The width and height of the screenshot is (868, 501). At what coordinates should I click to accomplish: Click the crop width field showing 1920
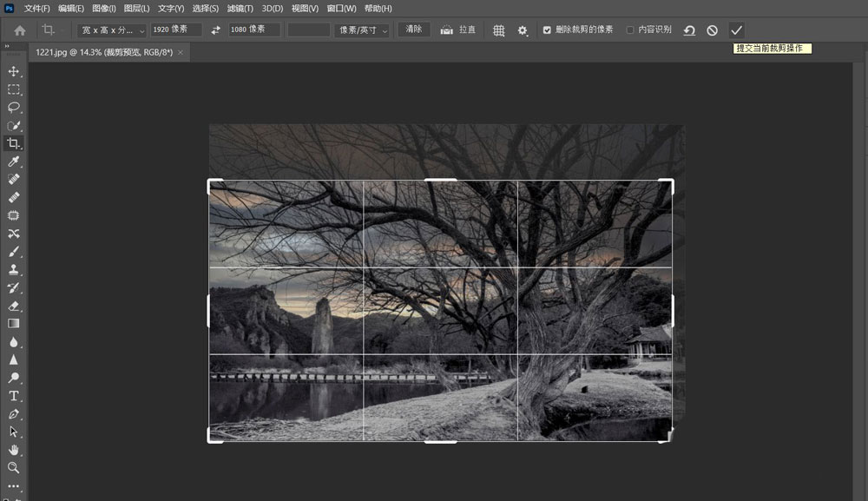pos(175,30)
